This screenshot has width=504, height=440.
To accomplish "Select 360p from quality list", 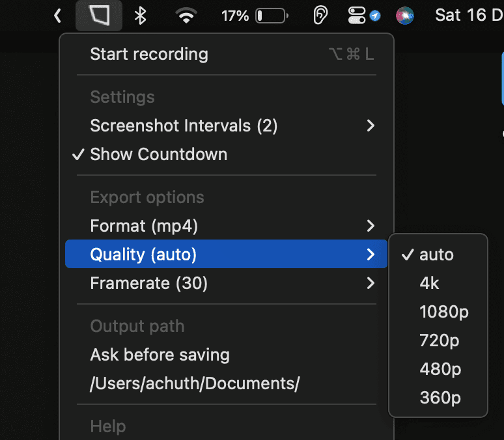I will [438, 398].
